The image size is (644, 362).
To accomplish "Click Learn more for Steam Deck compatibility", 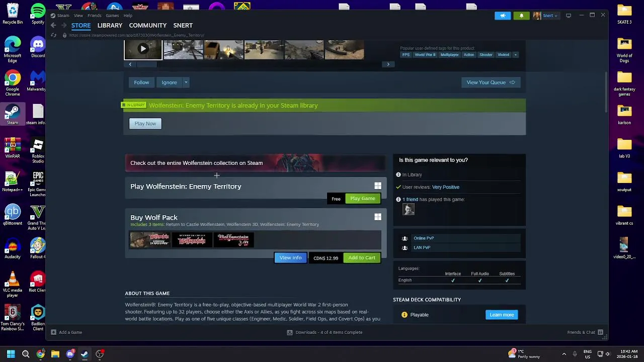I will point(502,315).
